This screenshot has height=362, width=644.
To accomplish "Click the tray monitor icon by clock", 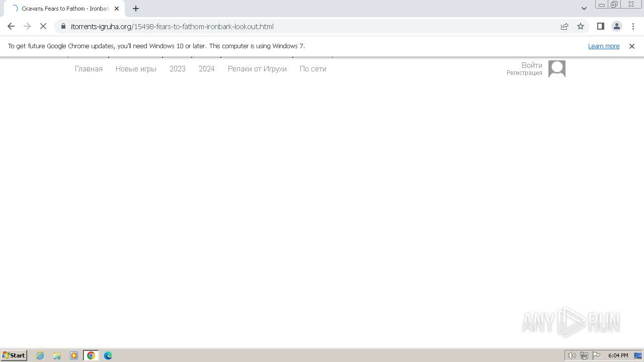I will tap(638, 355).
